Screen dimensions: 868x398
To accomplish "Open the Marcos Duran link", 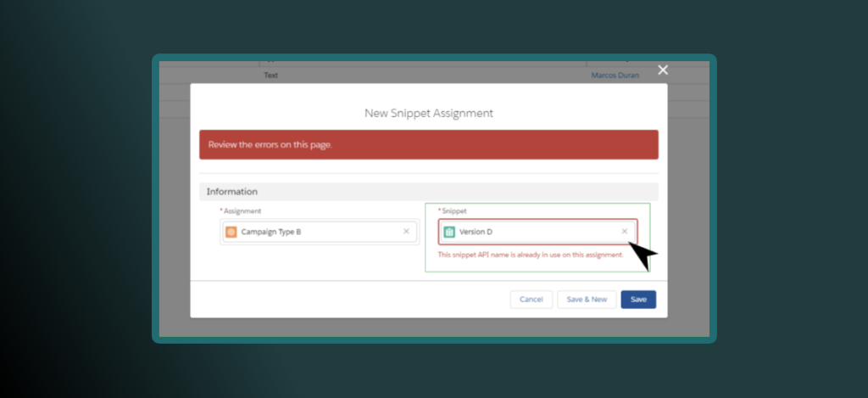I will click(x=615, y=76).
